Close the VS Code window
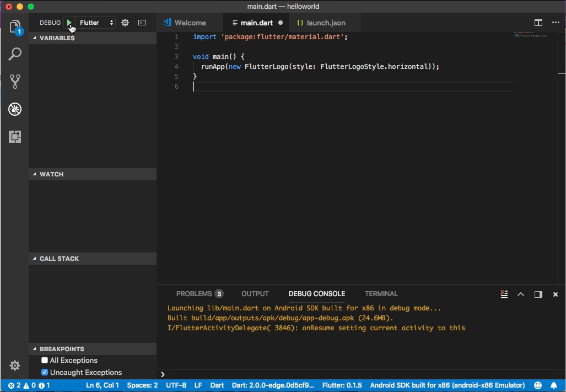Image resolution: width=566 pixels, height=392 pixels. click(9, 7)
